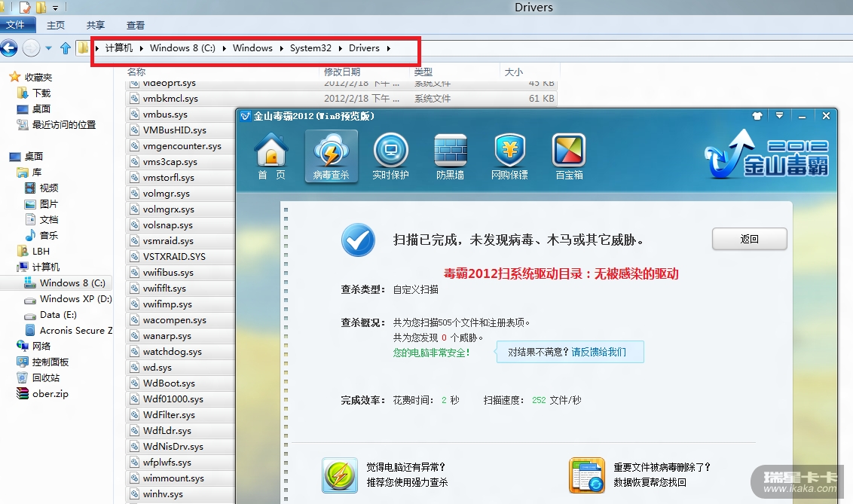Viewport: 853px width, 504px height.
Task: Open 实时保护 real-time protection
Action: pos(390,156)
